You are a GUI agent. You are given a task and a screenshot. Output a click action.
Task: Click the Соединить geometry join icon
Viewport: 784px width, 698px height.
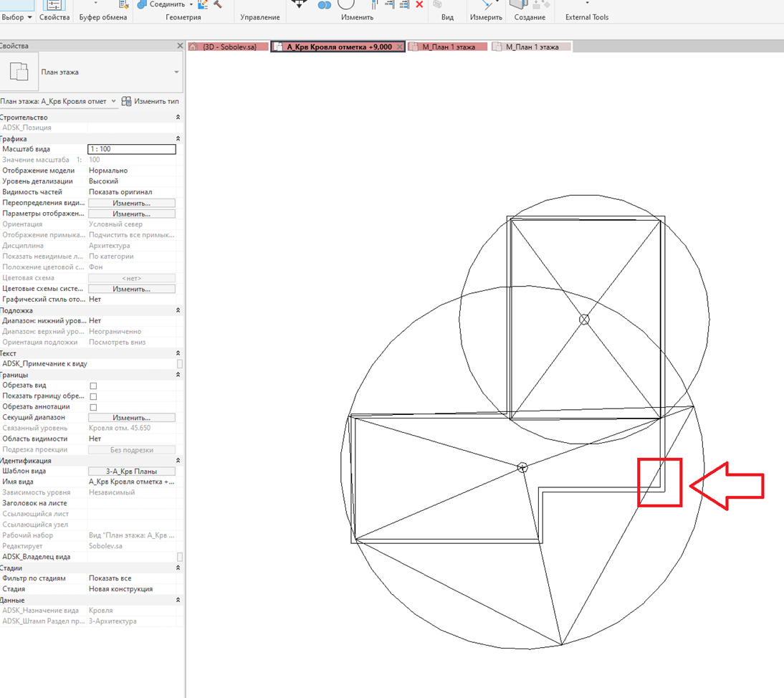pyautogui.click(x=142, y=4)
